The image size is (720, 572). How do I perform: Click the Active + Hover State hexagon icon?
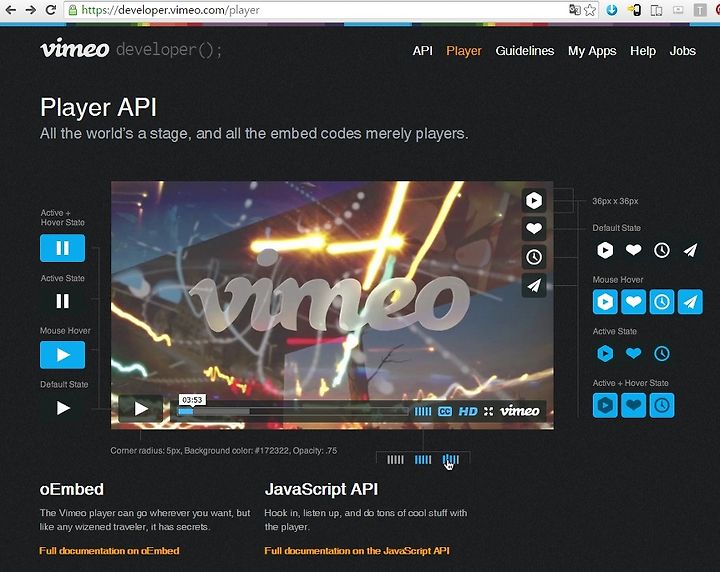(x=605, y=405)
